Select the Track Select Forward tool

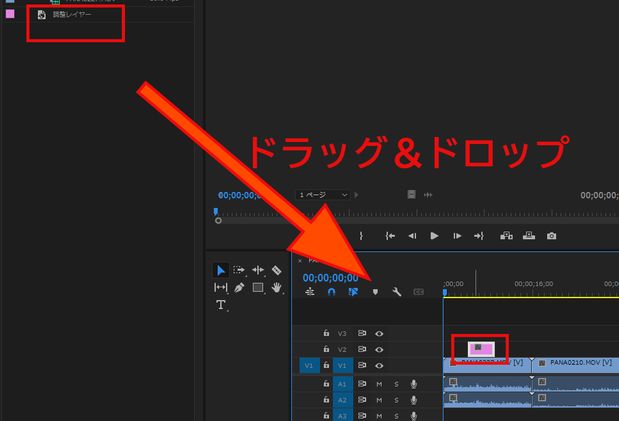pos(239,270)
